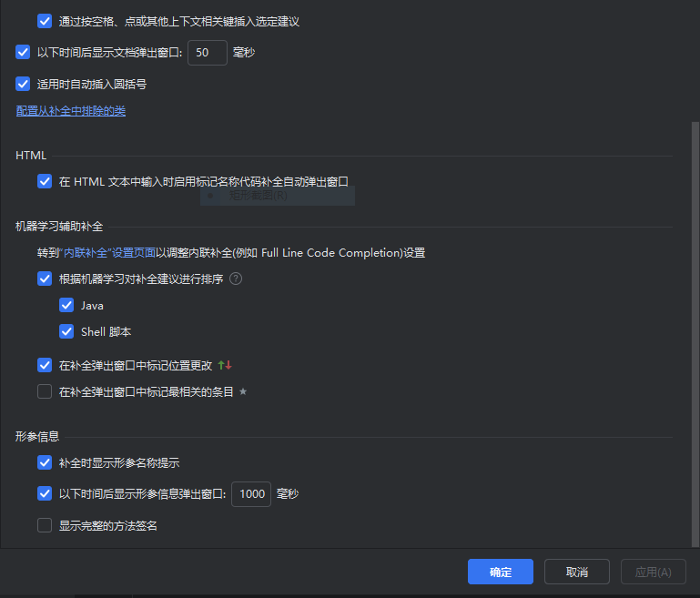Disable the Java ML ranking checkbox

[x=66, y=305]
